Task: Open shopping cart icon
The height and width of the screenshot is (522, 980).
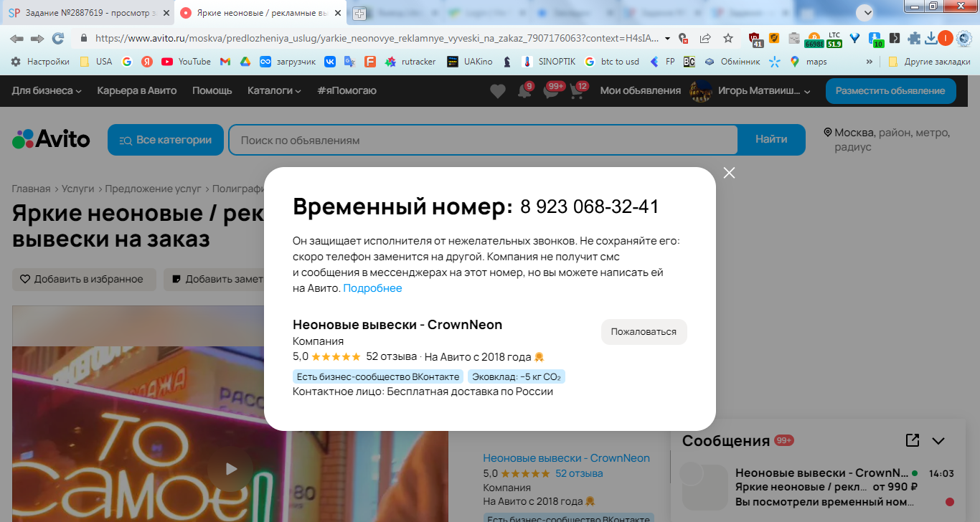Action: click(x=578, y=91)
